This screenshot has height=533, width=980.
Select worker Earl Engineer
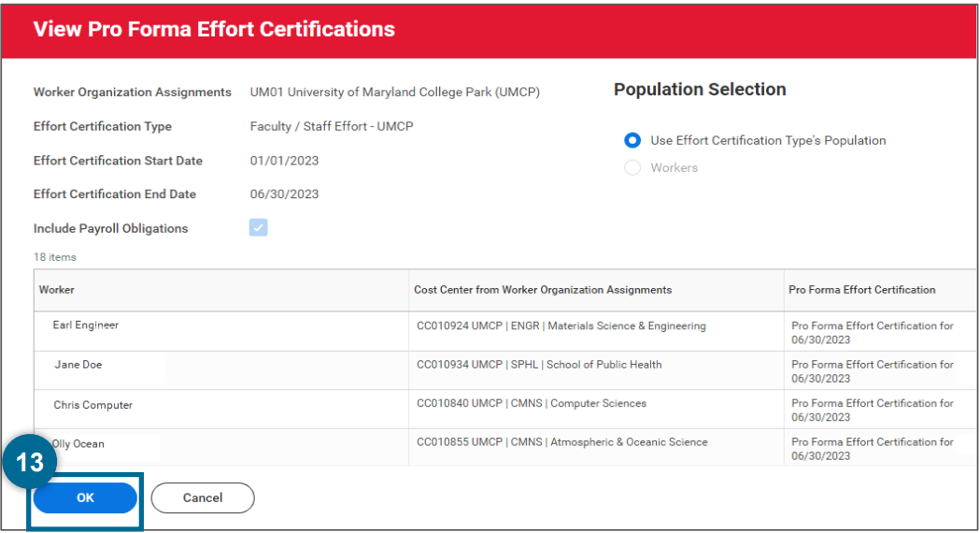(x=86, y=325)
